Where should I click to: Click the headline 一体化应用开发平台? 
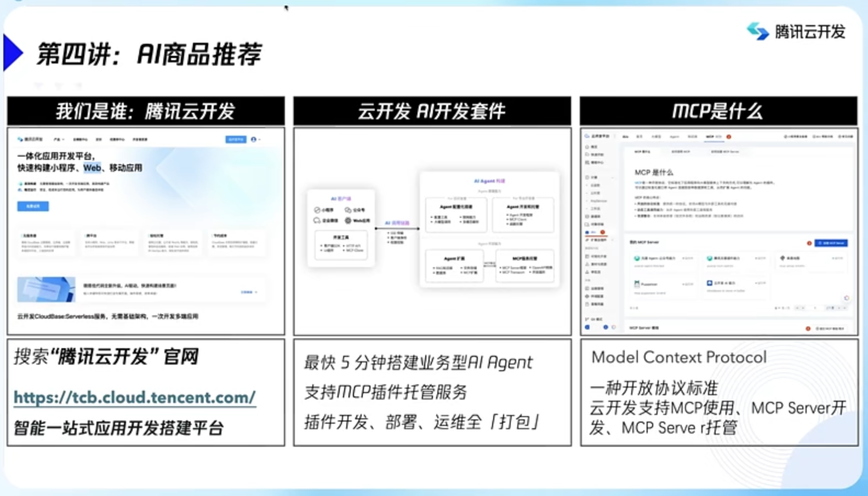pos(56,156)
